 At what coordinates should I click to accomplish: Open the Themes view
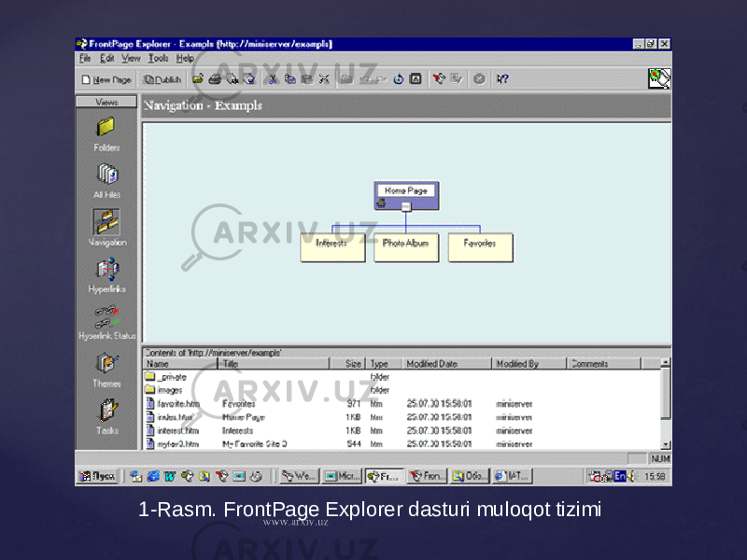106,370
